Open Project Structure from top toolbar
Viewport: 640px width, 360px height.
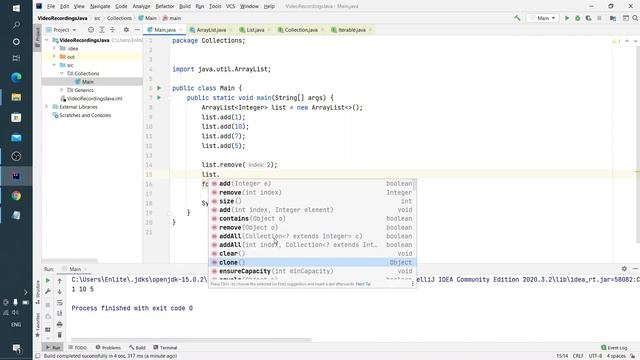tap(613, 18)
